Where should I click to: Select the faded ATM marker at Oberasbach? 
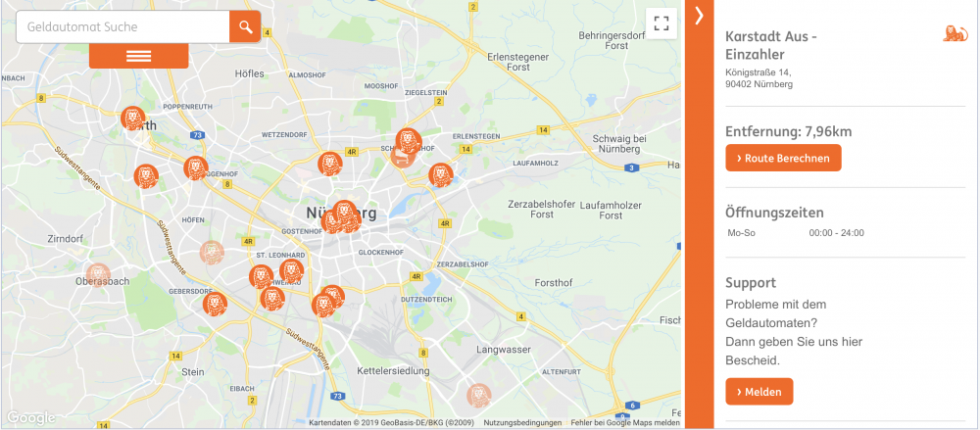click(x=98, y=274)
